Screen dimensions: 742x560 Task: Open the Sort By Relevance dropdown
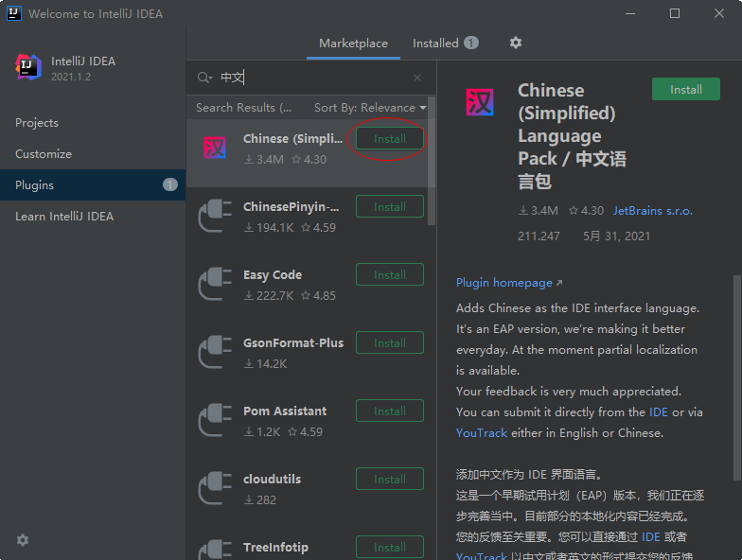coord(370,108)
